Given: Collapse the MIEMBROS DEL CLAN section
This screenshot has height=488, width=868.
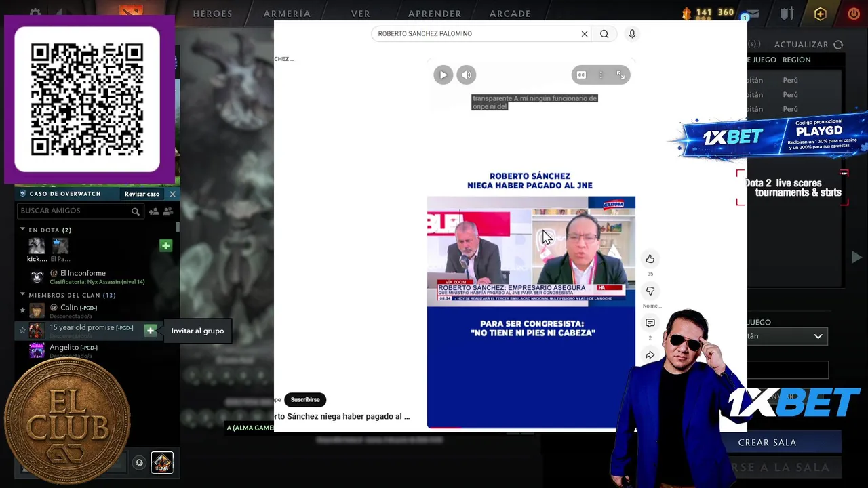Looking at the screenshot, I should click(22, 295).
